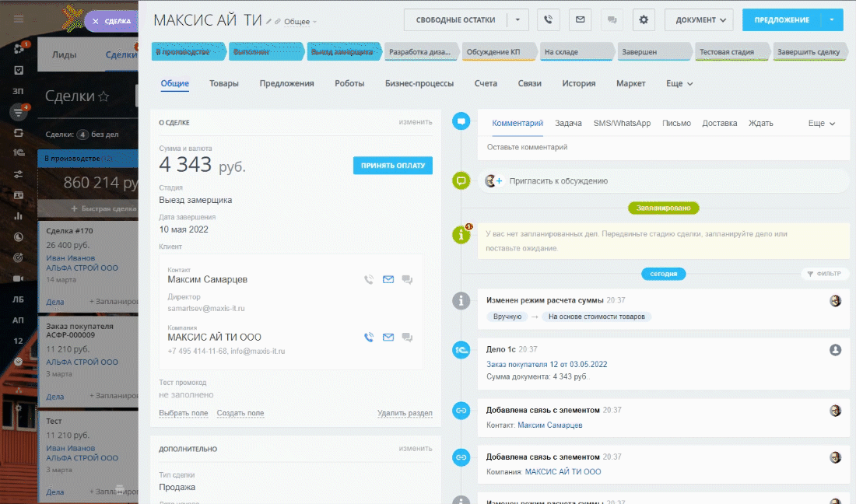Open the Документ dropdown
This screenshot has height=504, width=856.
(699, 19)
